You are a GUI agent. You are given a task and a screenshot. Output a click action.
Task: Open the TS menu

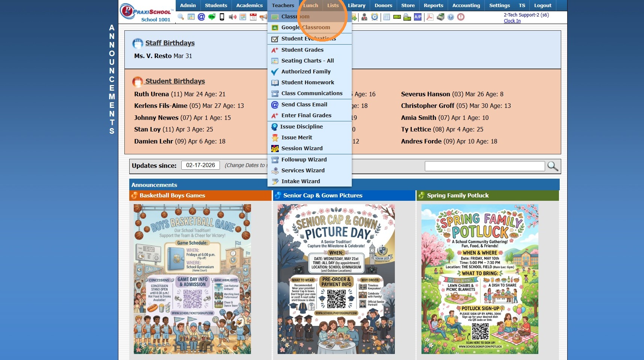(522, 5)
